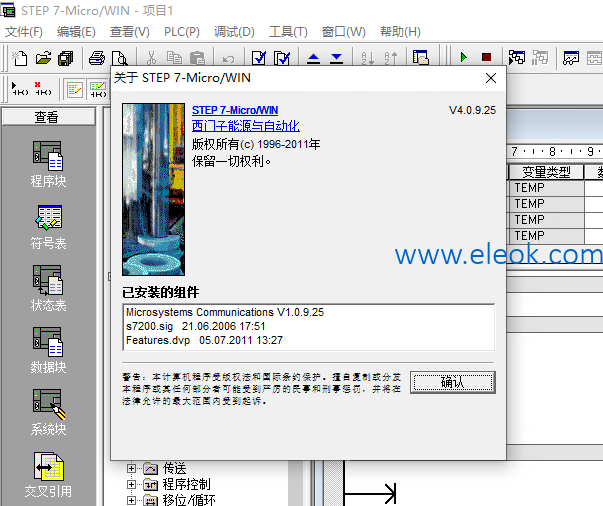
Task: Click the Copy icon in toolbar
Action: [x=174, y=58]
